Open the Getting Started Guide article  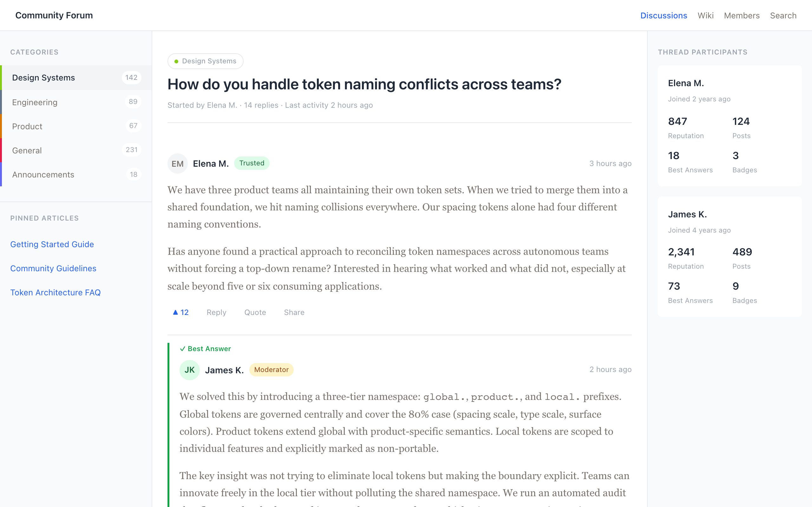(x=52, y=244)
